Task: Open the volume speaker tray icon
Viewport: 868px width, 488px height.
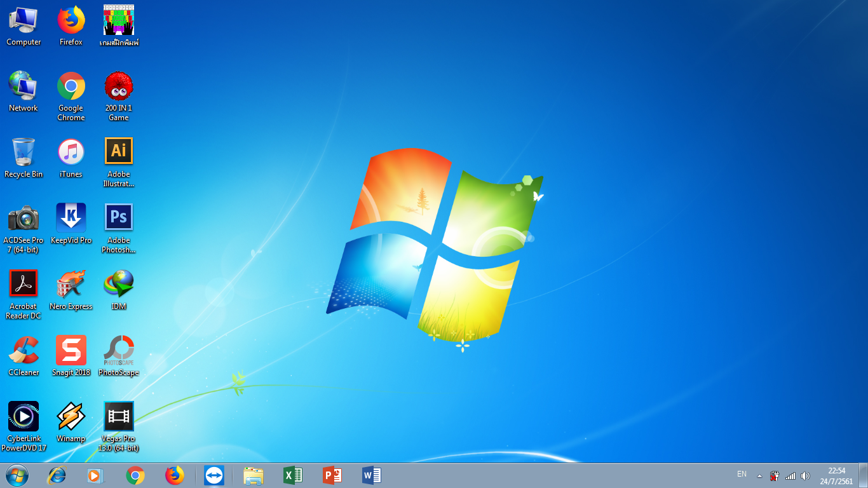Action: point(806,475)
